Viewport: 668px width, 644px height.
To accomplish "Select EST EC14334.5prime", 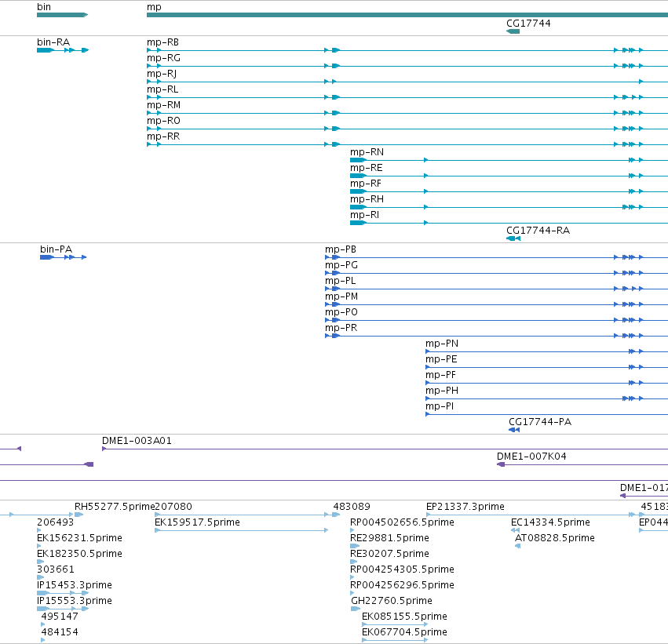I will pyautogui.click(x=550, y=522).
